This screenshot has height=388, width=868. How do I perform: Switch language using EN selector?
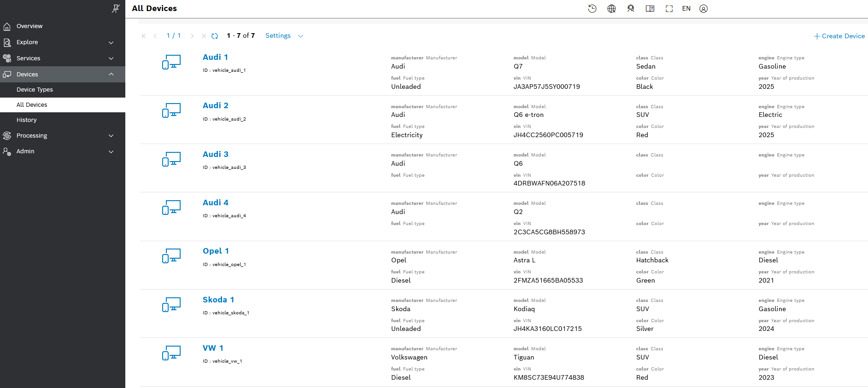(686, 9)
